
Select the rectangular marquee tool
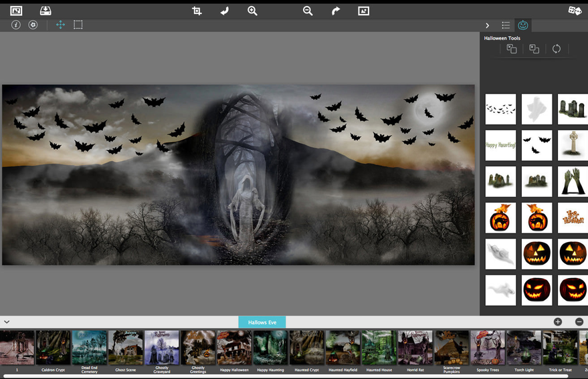[x=78, y=25]
